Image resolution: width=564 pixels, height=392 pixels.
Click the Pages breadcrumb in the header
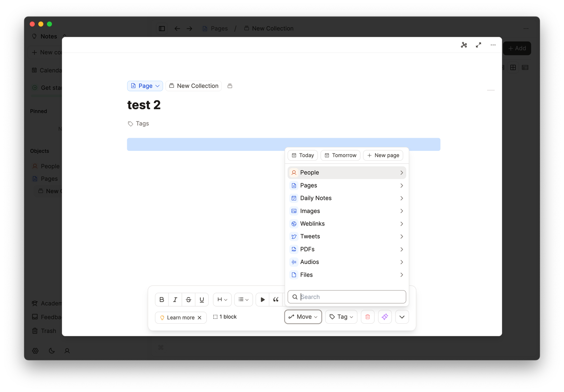(215, 29)
